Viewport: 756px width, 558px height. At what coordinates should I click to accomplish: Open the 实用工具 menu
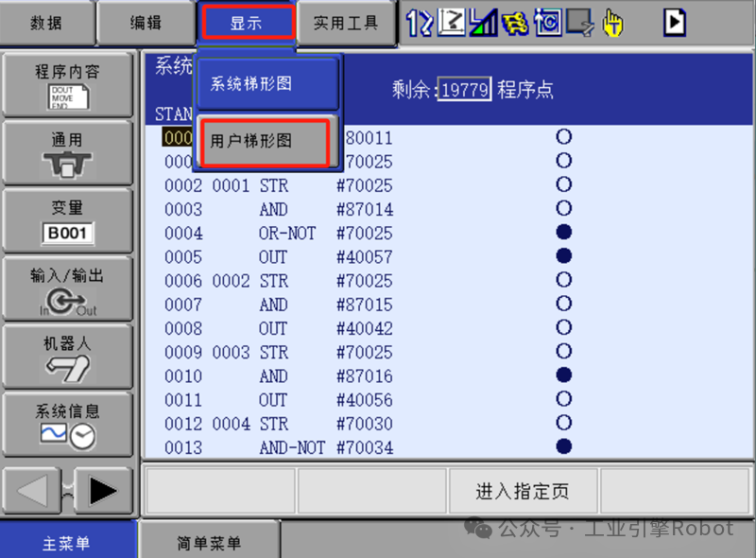click(346, 23)
